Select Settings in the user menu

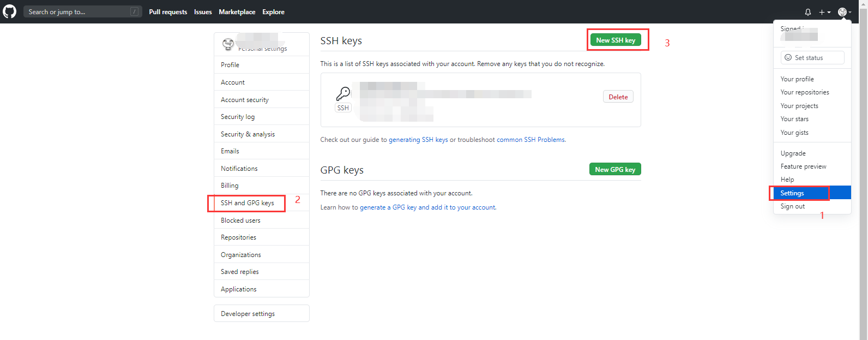(792, 193)
